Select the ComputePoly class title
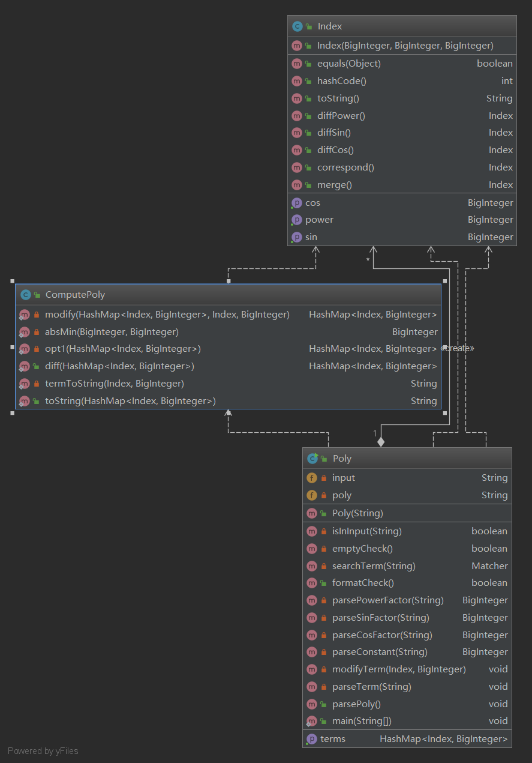 [75, 295]
